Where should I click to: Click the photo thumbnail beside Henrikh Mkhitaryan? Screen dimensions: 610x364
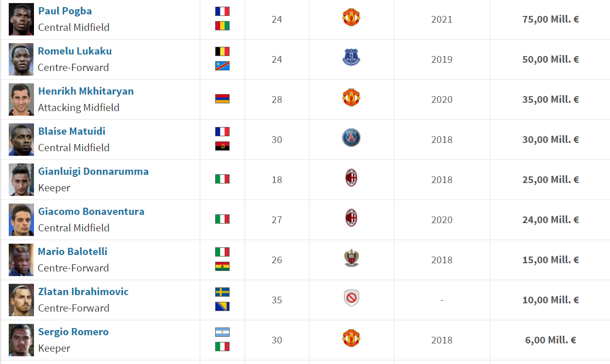[x=21, y=99]
